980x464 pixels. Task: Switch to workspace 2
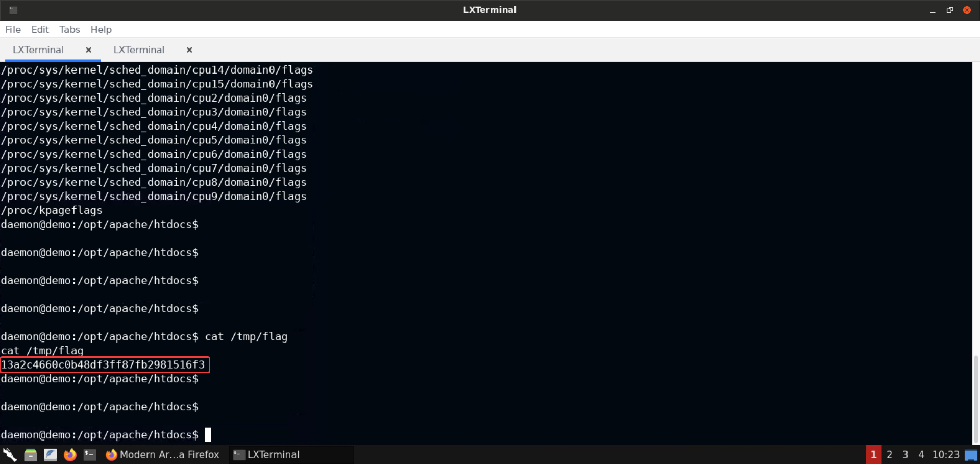[889, 454]
